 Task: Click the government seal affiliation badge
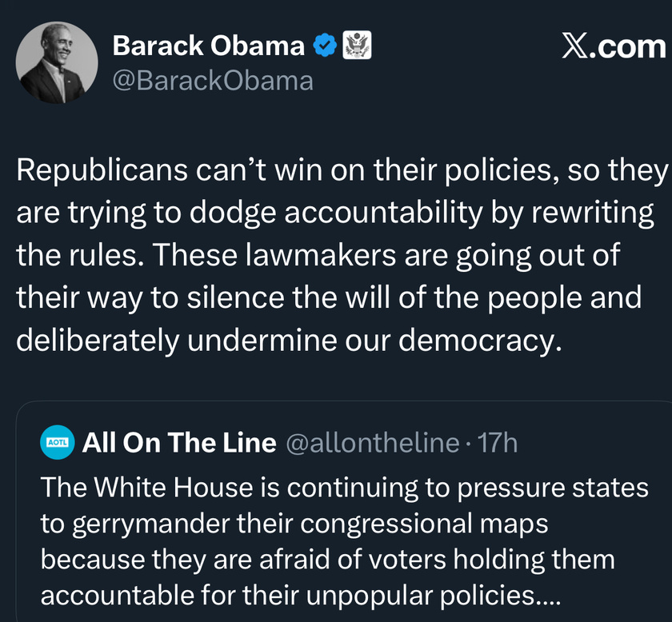click(x=357, y=45)
